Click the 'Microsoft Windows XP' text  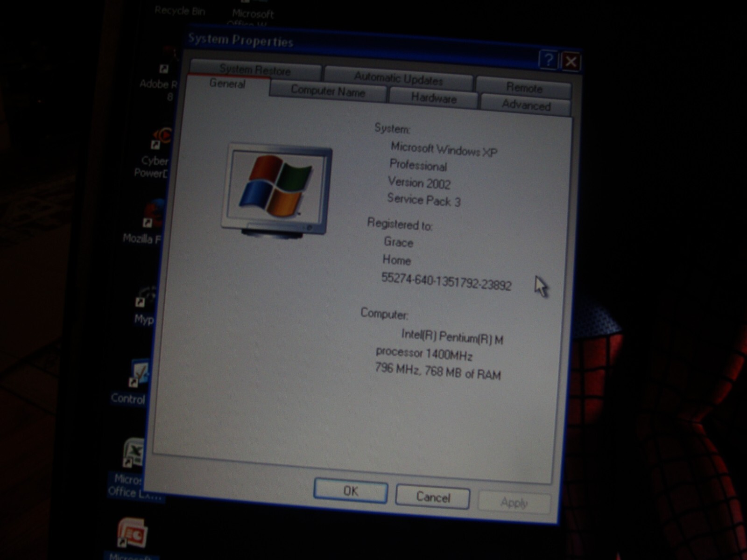[444, 149]
